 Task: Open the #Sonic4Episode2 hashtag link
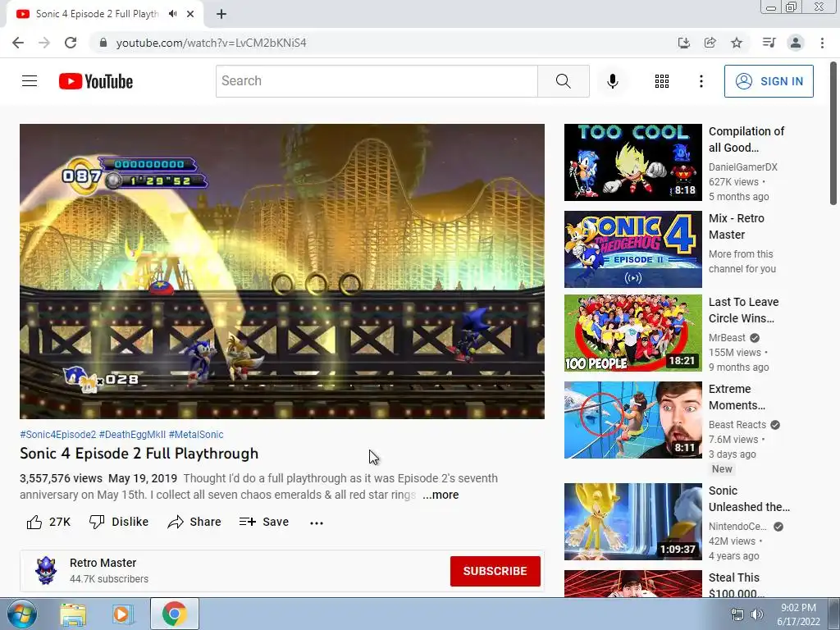pyautogui.click(x=58, y=435)
